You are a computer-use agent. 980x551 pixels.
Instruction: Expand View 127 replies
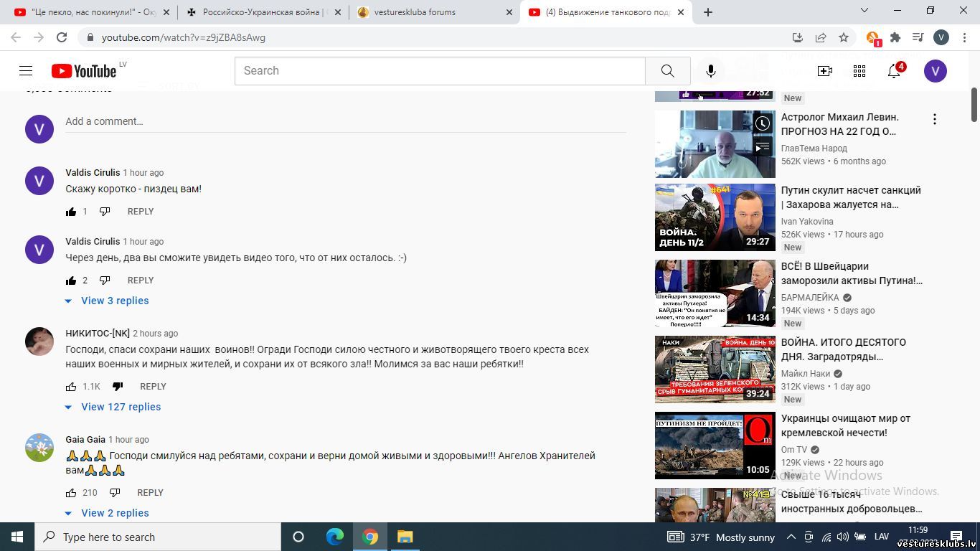pyautogui.click(x=113, y=407)
